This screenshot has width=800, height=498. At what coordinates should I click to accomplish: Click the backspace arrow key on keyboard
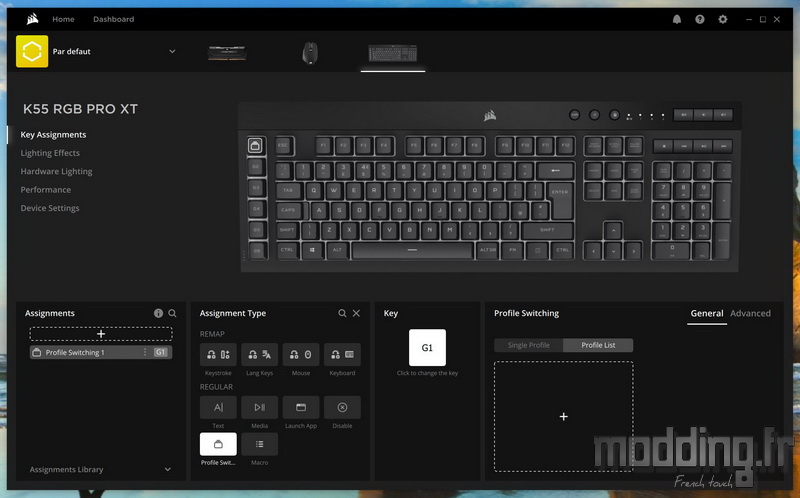tap(555, 171)
